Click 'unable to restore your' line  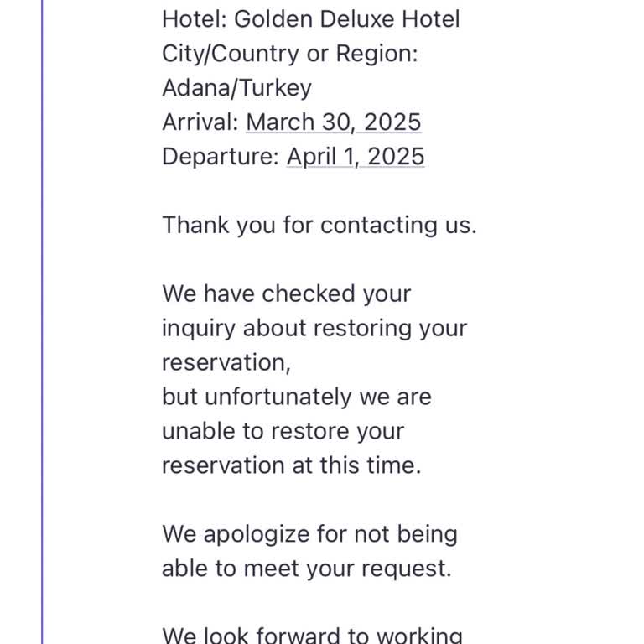coord(283,431)
